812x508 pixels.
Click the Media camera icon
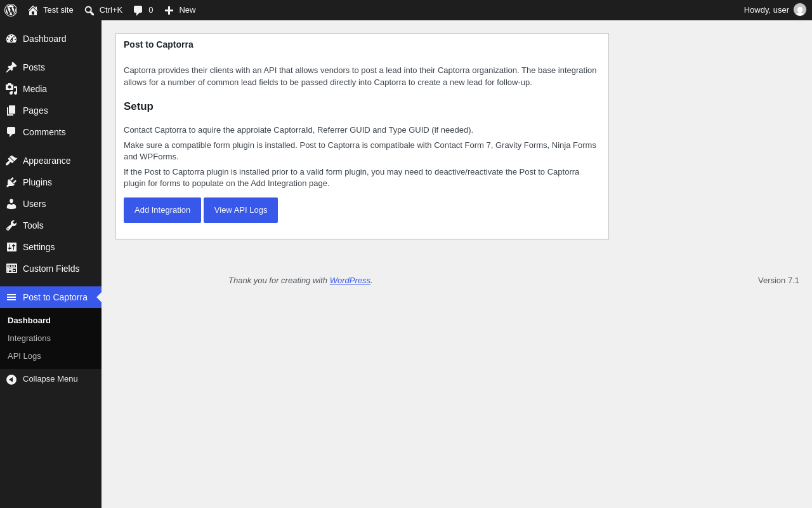coord(11,89)
